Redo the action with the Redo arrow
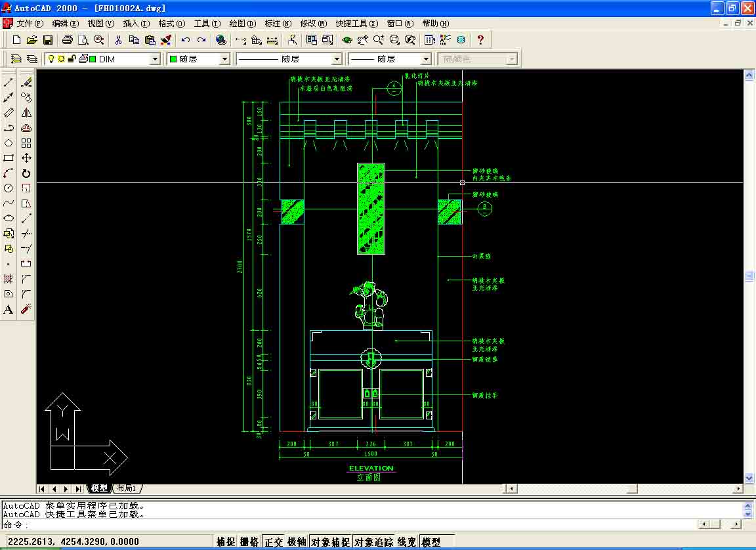The image size is (756, 550). tap(201, 40)
